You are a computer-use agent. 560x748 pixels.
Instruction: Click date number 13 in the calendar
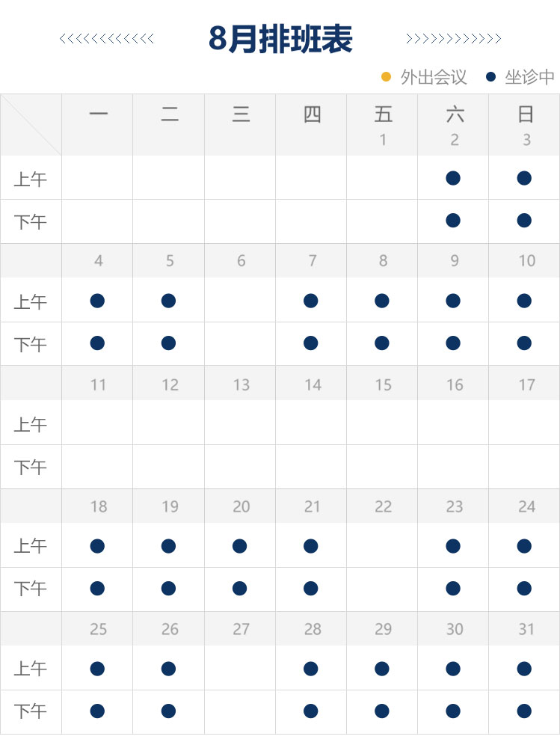tap(241, 384)
